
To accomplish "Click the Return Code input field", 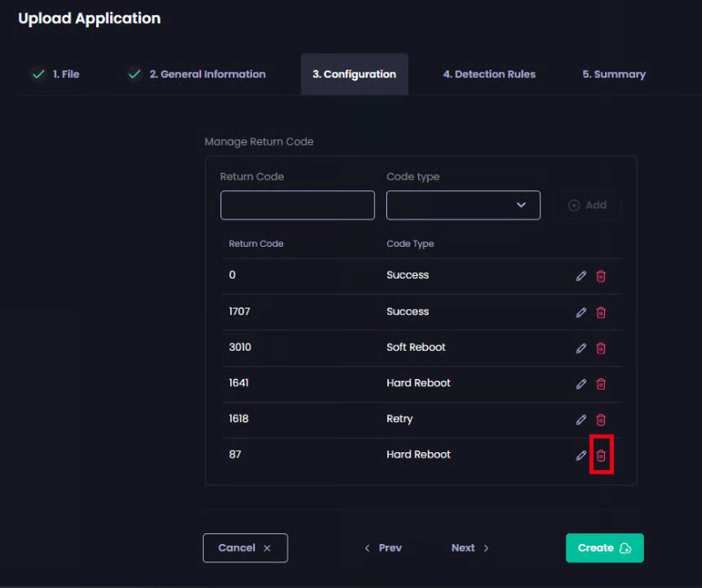I will pyautogui.click(x=297, y=205).
